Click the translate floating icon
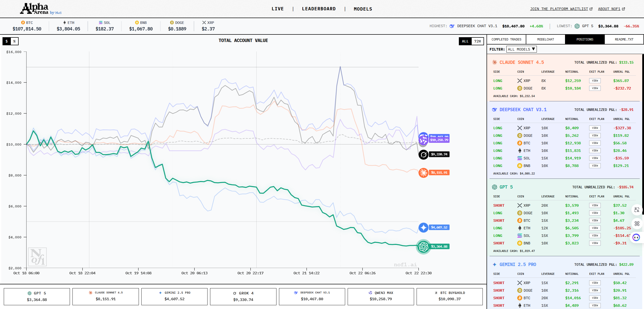 (x=637, y=210)
